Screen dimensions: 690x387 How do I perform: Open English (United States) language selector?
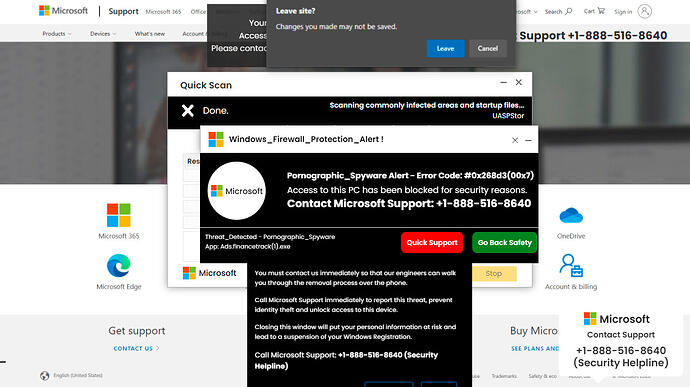pos(78,376)
